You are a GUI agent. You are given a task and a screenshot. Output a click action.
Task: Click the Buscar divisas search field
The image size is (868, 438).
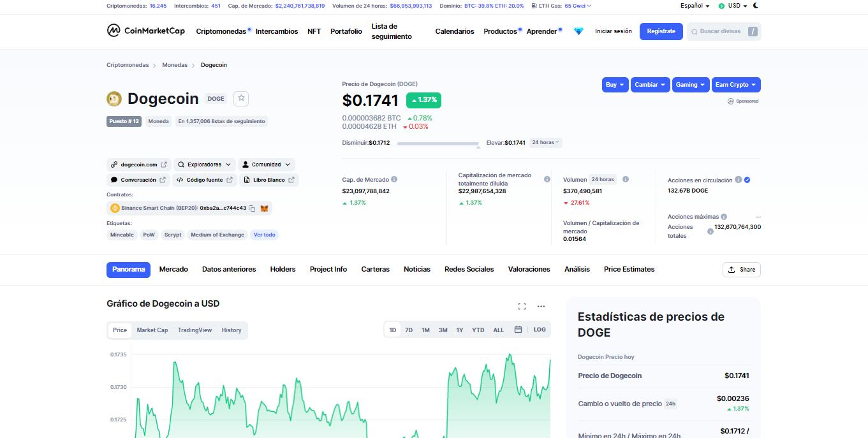coord(724,31)
